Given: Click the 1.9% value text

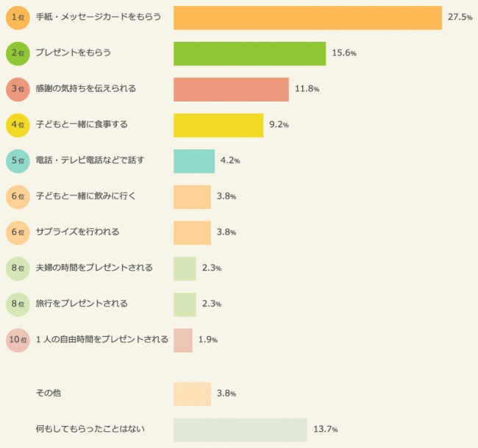Looking at the screenshot, I should 208,341.
